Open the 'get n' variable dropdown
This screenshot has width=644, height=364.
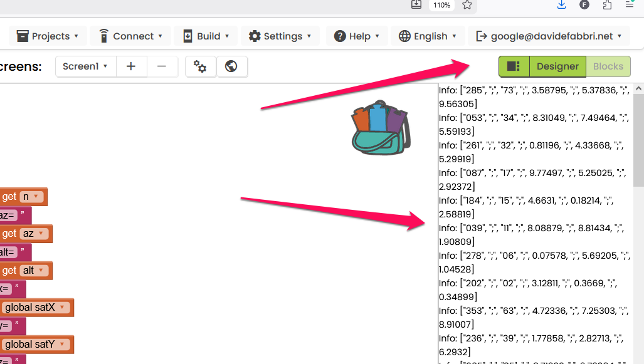tap(31, 197)
